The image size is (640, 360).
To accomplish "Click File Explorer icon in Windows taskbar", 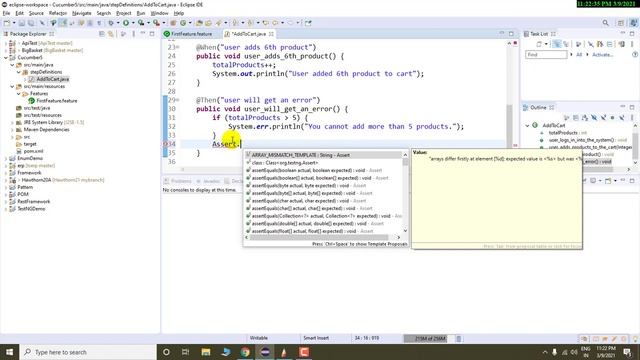I will coord(206,352).
